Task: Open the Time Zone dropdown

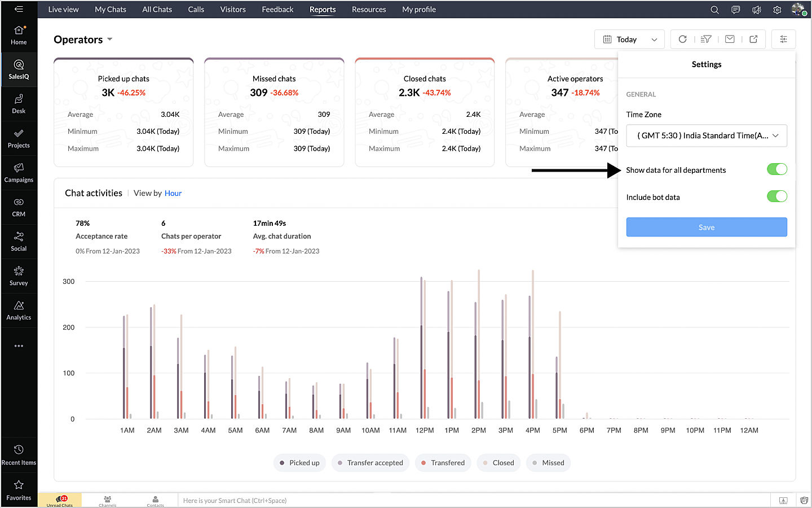Action: 706,135
